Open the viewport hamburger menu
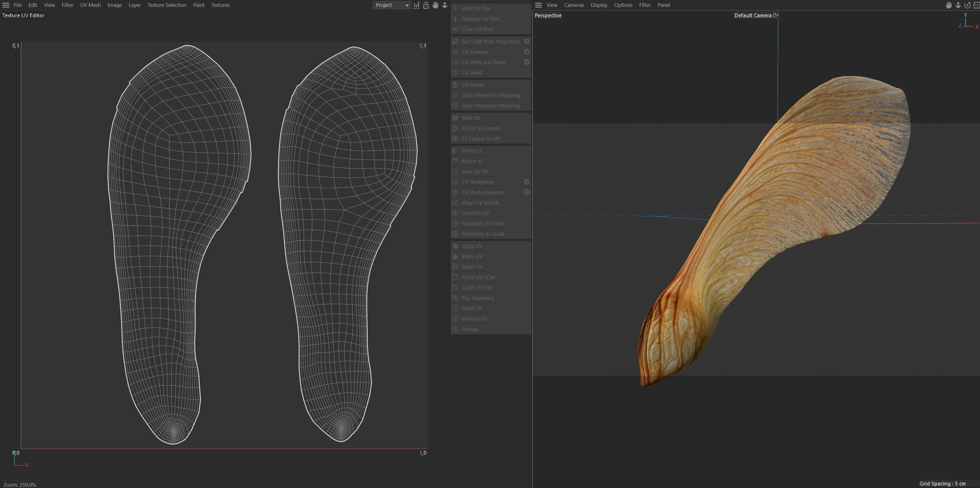Screen dimensions: 980x488 538,5
